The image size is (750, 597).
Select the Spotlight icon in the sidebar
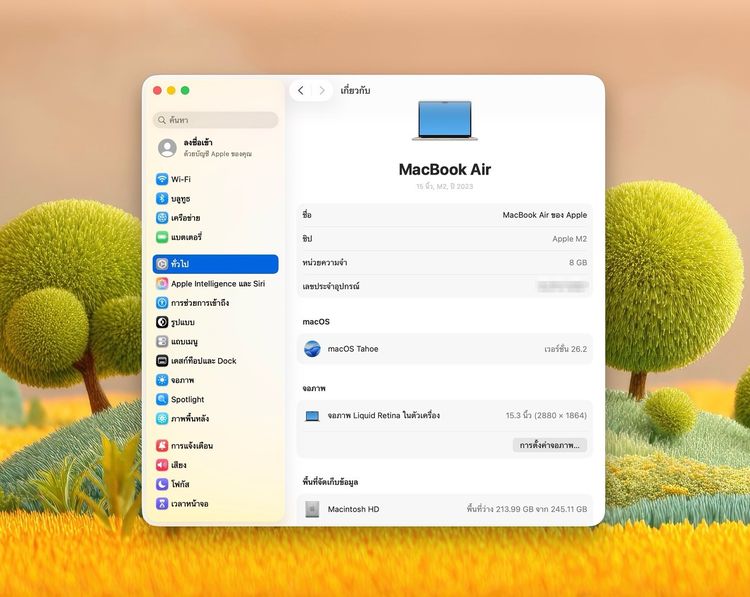point(162,399)
